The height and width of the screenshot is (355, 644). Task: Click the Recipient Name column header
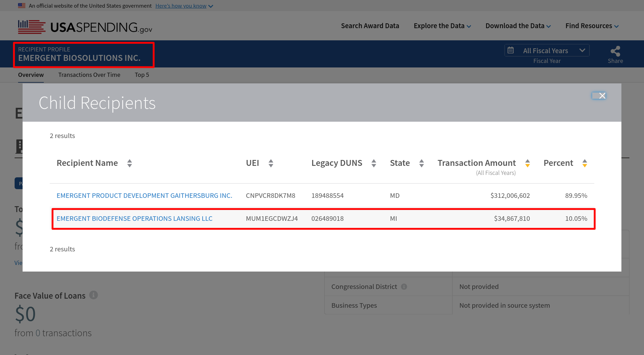(x=87, y=163)
